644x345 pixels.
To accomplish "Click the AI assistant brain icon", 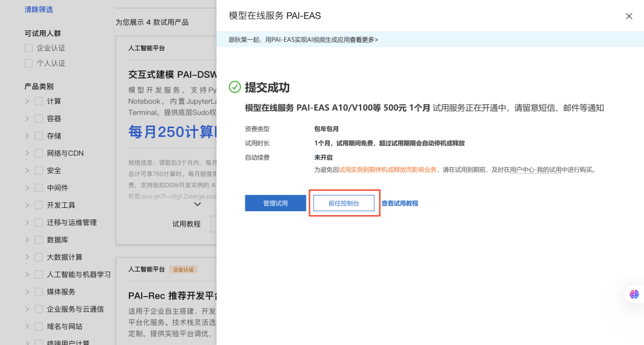I will 634,295.
